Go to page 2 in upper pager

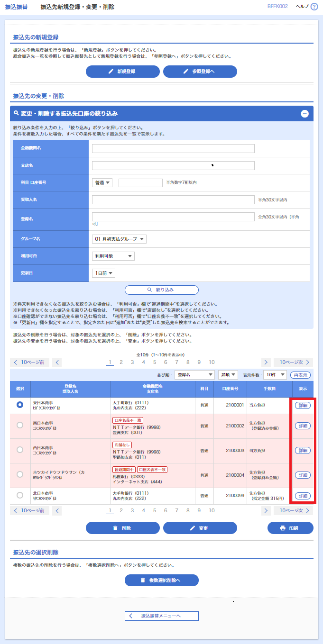[x=121, y=362]
